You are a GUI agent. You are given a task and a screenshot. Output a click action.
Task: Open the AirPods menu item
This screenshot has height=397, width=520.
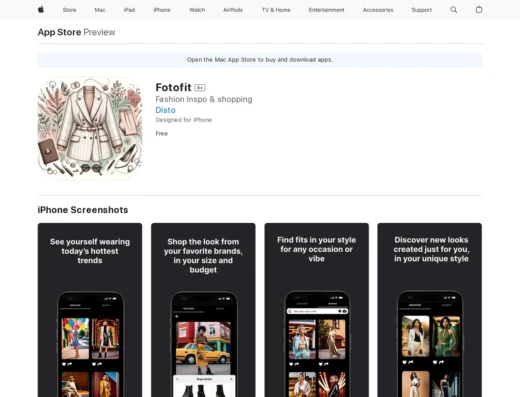point(233,10)
